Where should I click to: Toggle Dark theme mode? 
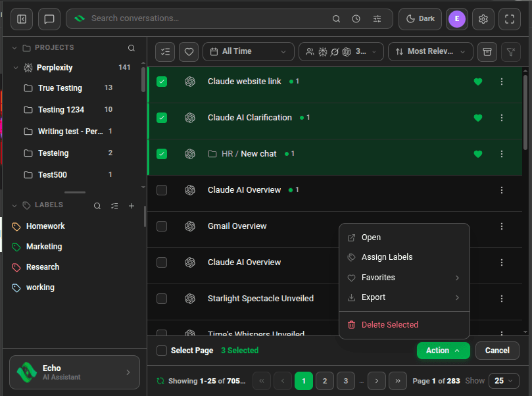[420, 19]
